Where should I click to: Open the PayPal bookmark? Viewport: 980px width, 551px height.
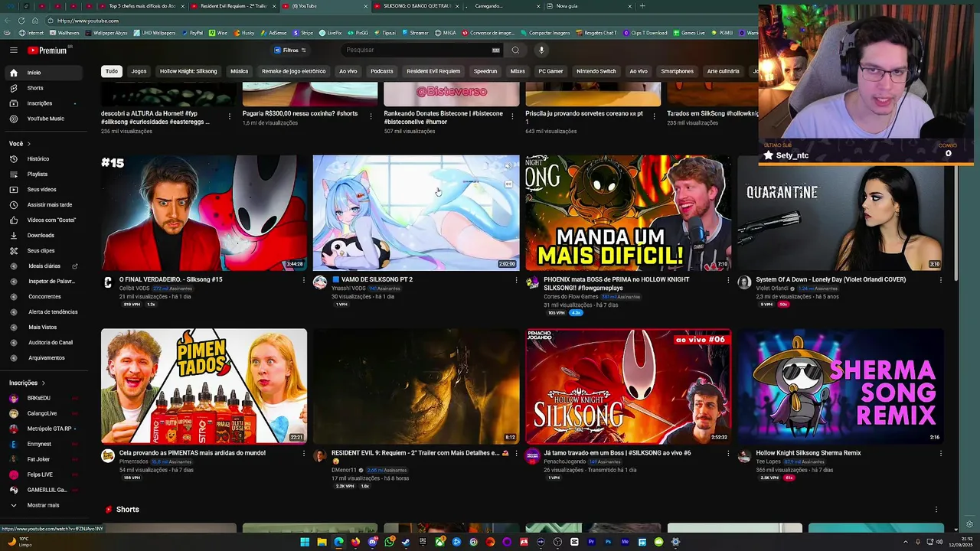[191, 33]
